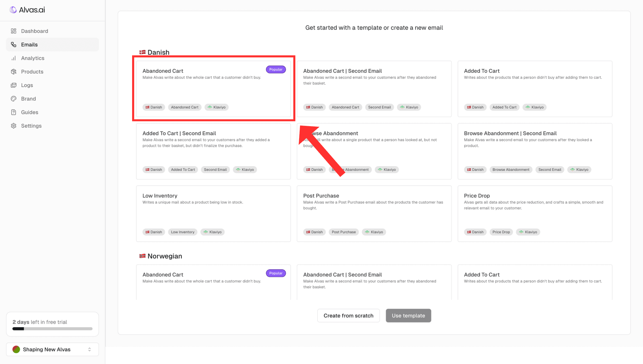Select the Low Inventory template card
Viewport: 643px width, 364px height.
(x=213, y=213)
